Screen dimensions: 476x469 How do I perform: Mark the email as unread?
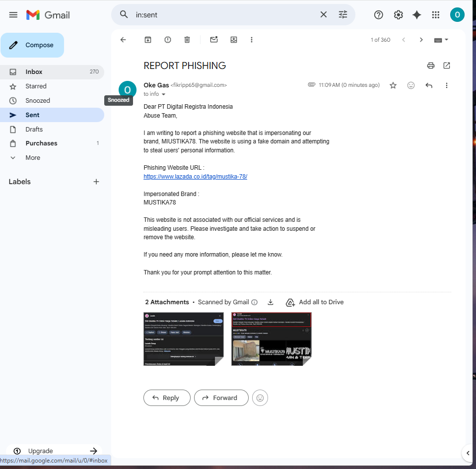click(x=214, y=40)
